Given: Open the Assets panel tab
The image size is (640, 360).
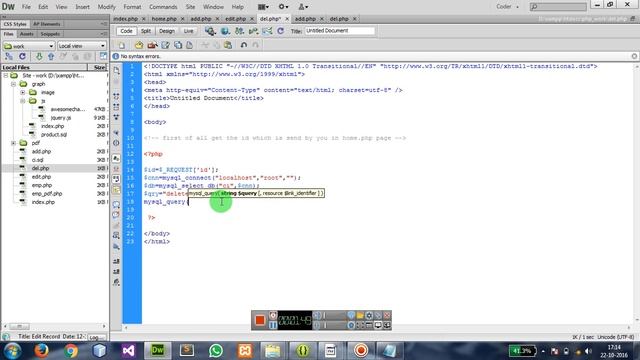Looking at the screenshot, I should click(x=27, y=34).
